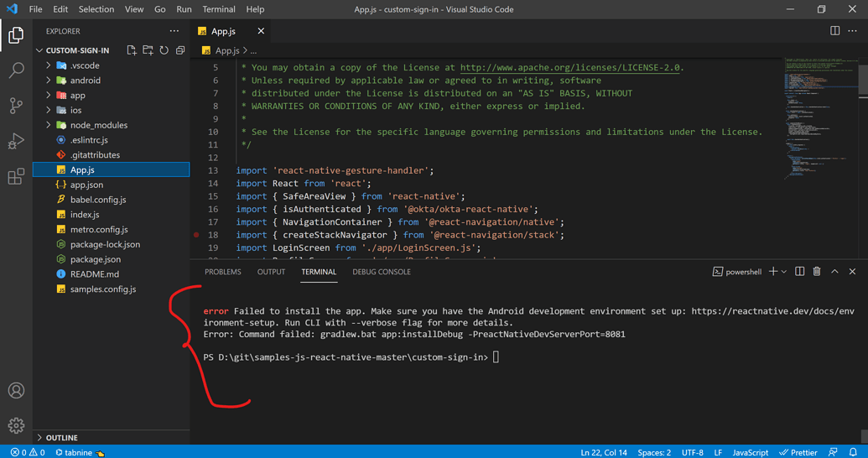The width and height of the screenshot is (868, 458).
Task: Open the Source Control view
Action: 16,106
